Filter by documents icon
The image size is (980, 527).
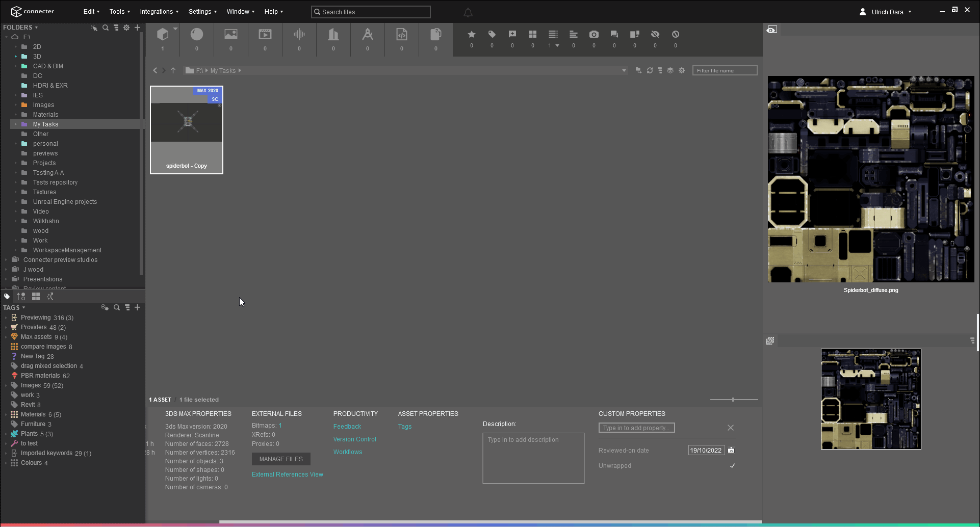(436, 34)
